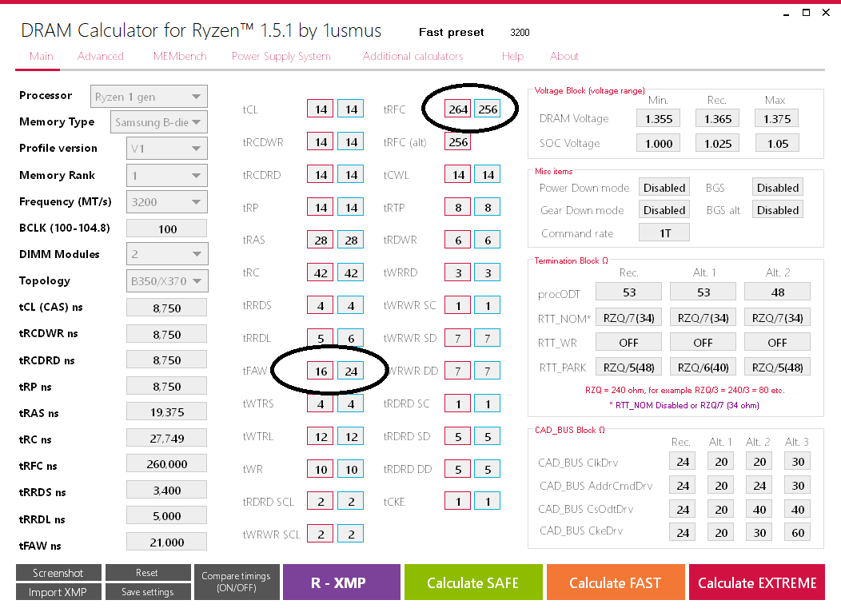Screen dimensions: 841x616
Task: Click procODT Alt. 2 value 48
Action: 777,292
